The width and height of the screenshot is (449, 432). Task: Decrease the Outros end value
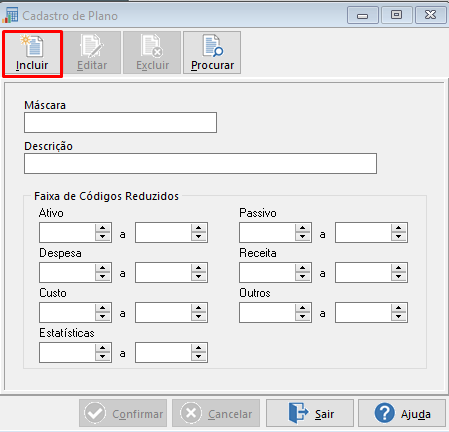point(399,317)
